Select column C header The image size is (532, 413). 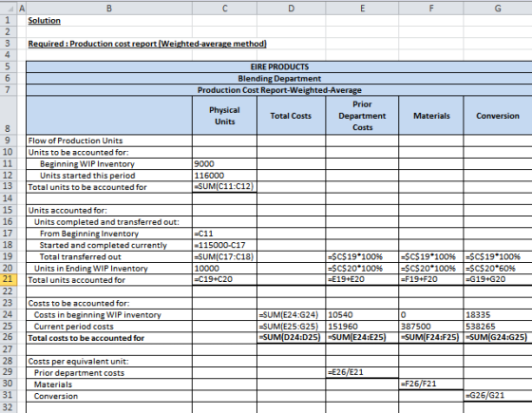click(224, 9)
